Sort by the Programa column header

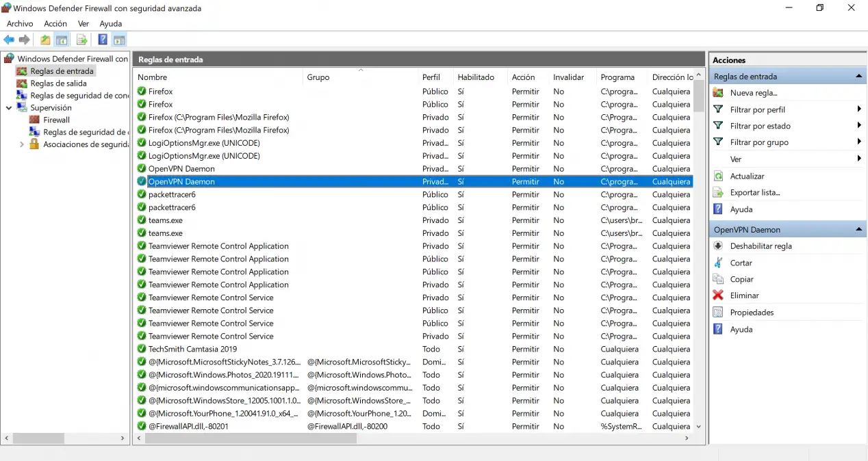(x=622, y=77)
